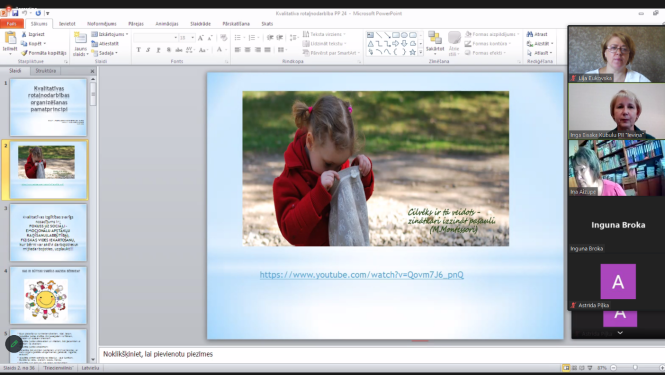The image size is (665, 375).
Task: Click the clear formatting icon
Action: pos(224,38)
